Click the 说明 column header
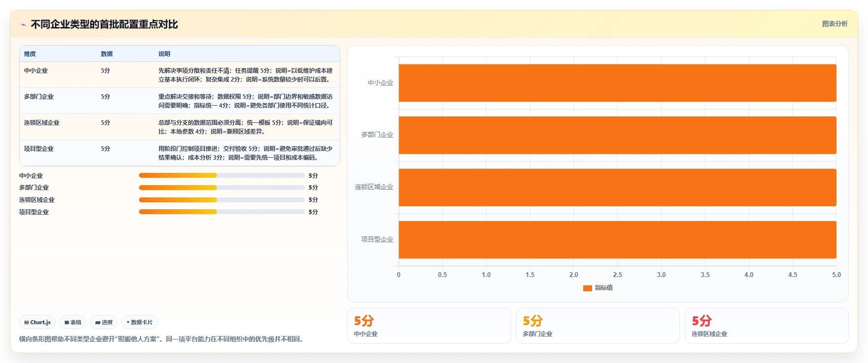Screen dimensions: 868x363 click(x=164, y=54)
